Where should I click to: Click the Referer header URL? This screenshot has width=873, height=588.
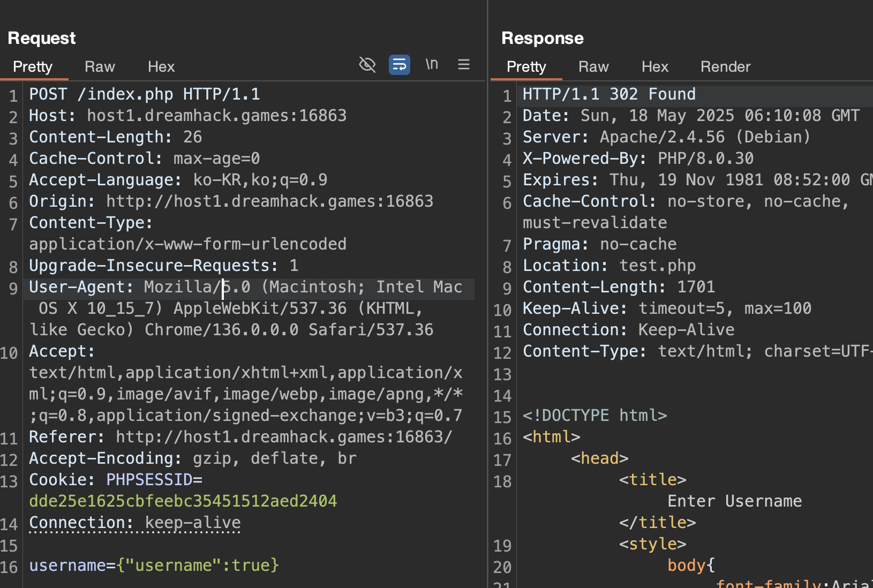(x=284, y=437)
